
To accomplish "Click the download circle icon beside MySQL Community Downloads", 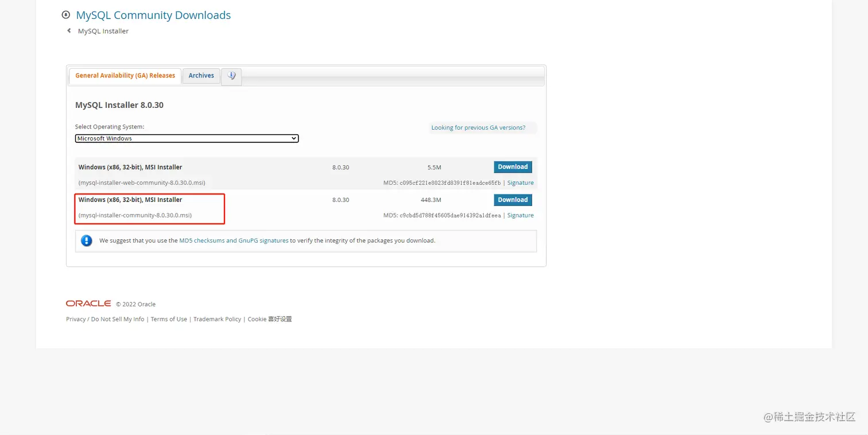I will click(66, 15).
